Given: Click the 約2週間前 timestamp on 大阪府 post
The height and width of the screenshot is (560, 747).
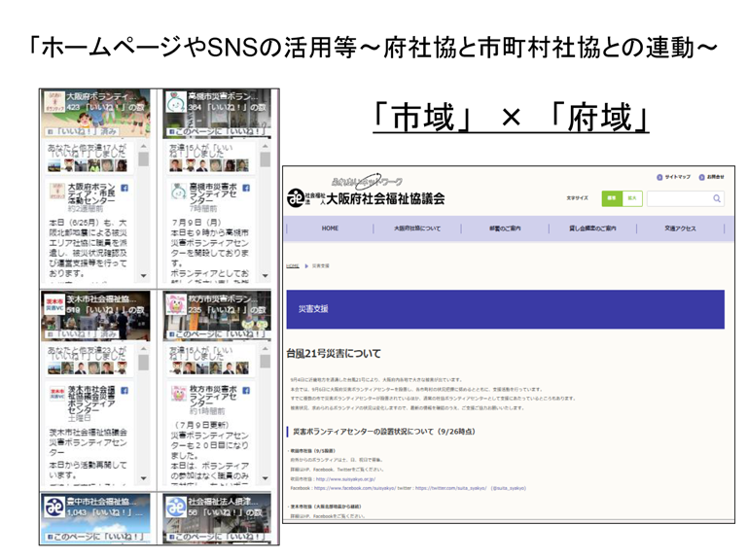Looking at the screenshot, I should point(86,209).
